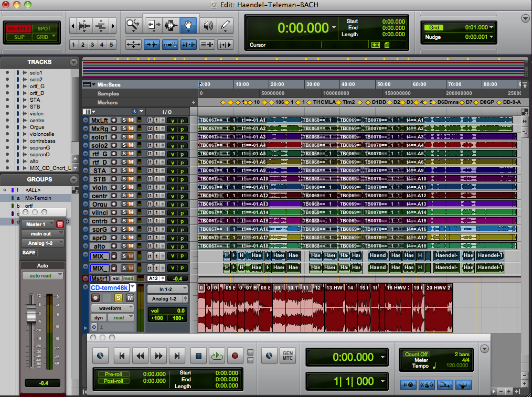Screen dimensions: 532x397
Task: Select the Pencil tool
Action: pos(225,25)
